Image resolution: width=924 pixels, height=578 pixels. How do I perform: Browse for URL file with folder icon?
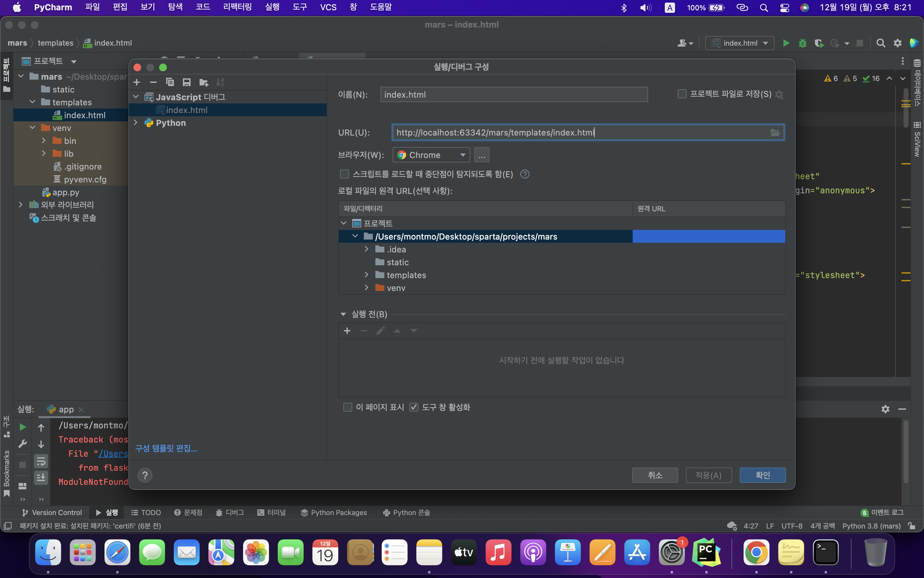775,133
